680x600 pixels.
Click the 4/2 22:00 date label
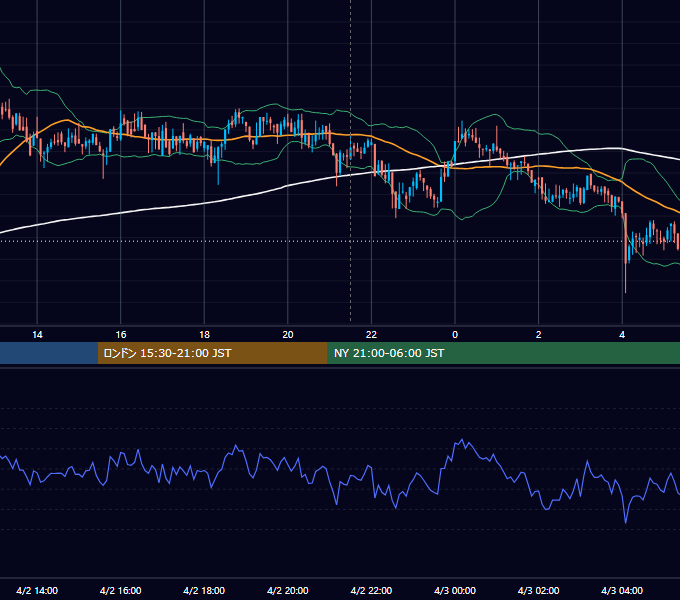coord(371,590)
